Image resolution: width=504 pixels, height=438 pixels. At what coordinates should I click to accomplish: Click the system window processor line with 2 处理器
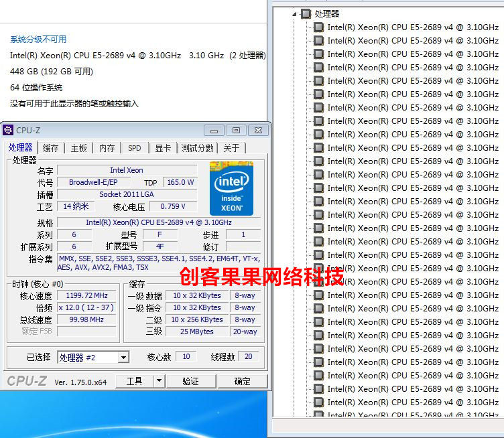pyautogui.click(x=138, y=55)
